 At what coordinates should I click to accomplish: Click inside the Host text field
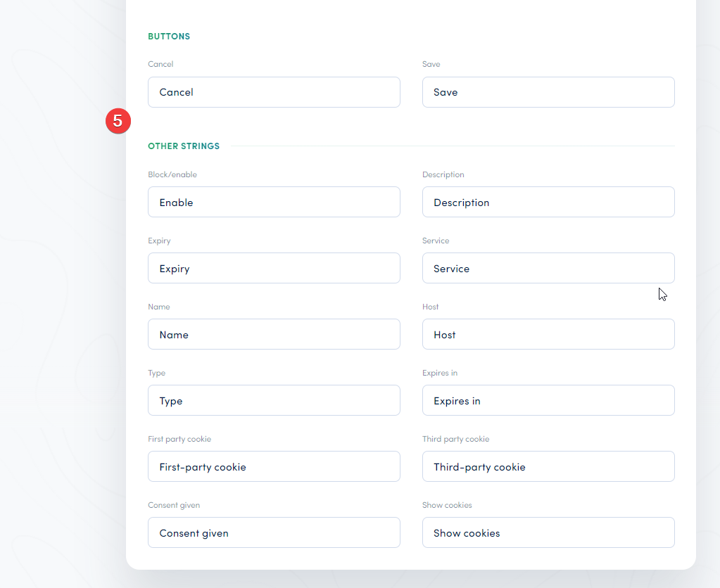(x=548, y=334)
